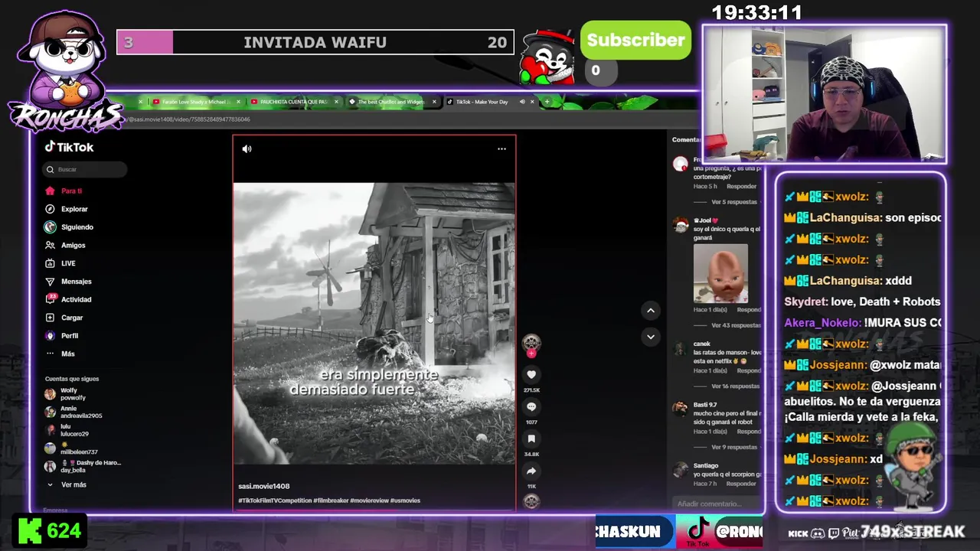The width and height of the screenshot is (980, 551).
Task: Save video with bookmark icon
Action: pos(531,439)
